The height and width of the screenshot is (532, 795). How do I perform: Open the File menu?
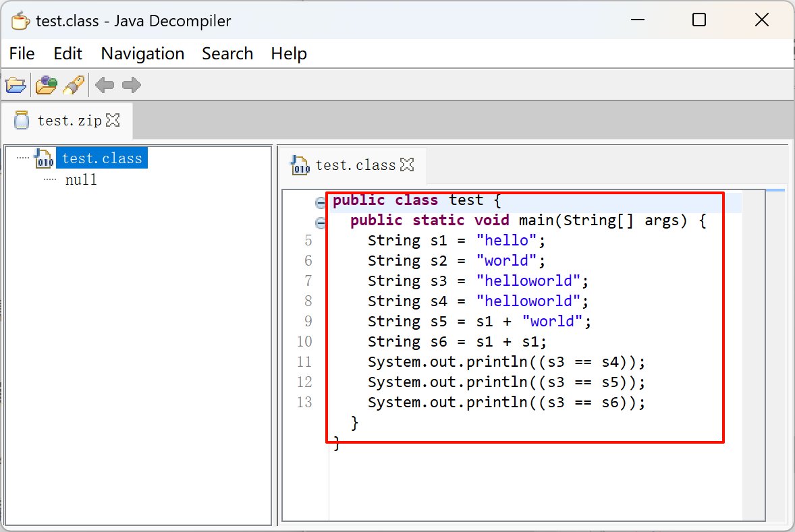[22, 54]
